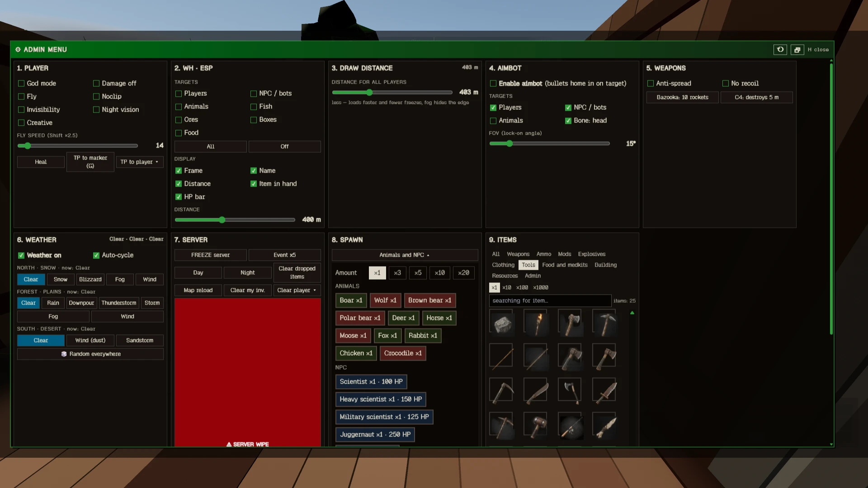Viewport: 868px width, 488px height.
Task: Click Clear dropped items button
Action: pos(297,272)
